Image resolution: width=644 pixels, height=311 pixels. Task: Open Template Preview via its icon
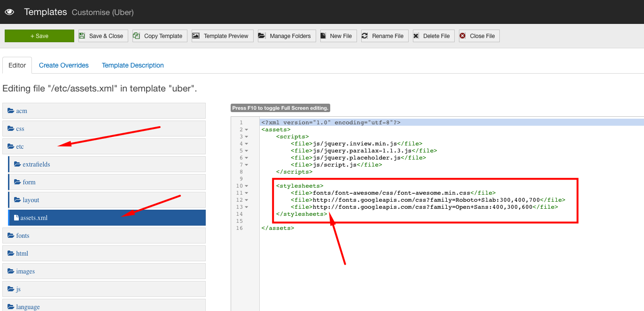[196, 36]
